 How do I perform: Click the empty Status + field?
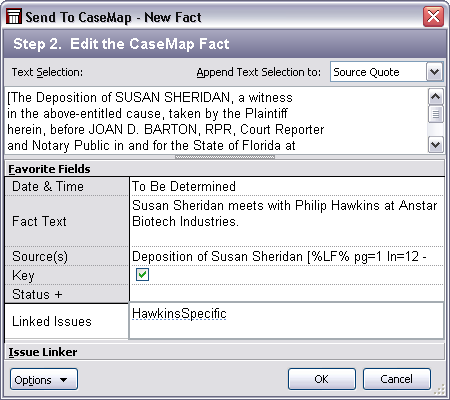pyautogui.click(x=286, y=294)
